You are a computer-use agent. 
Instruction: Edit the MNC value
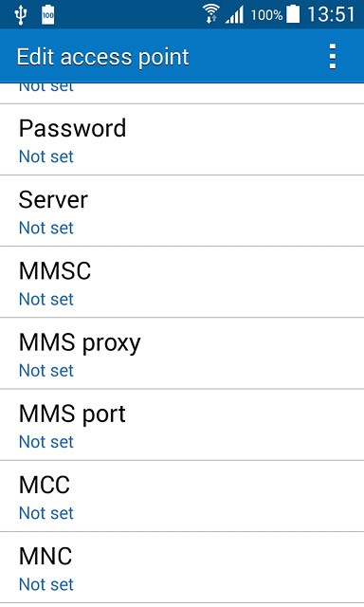pyautogui.click(x=182, y=567)
